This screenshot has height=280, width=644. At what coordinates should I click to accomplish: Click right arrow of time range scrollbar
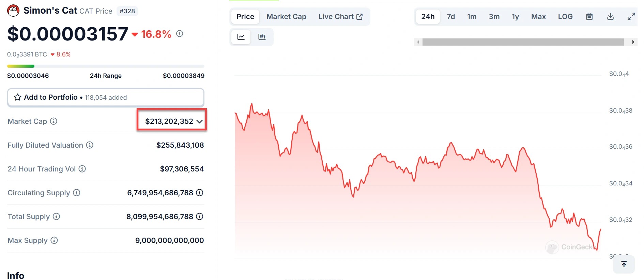pyautogui.click(x=633, y=42)
